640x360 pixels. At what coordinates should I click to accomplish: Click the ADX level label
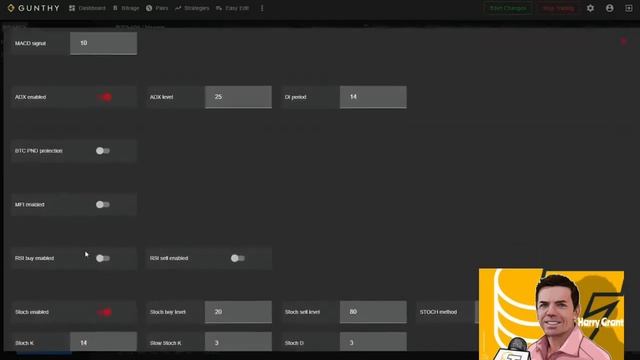tap(162, 97)
